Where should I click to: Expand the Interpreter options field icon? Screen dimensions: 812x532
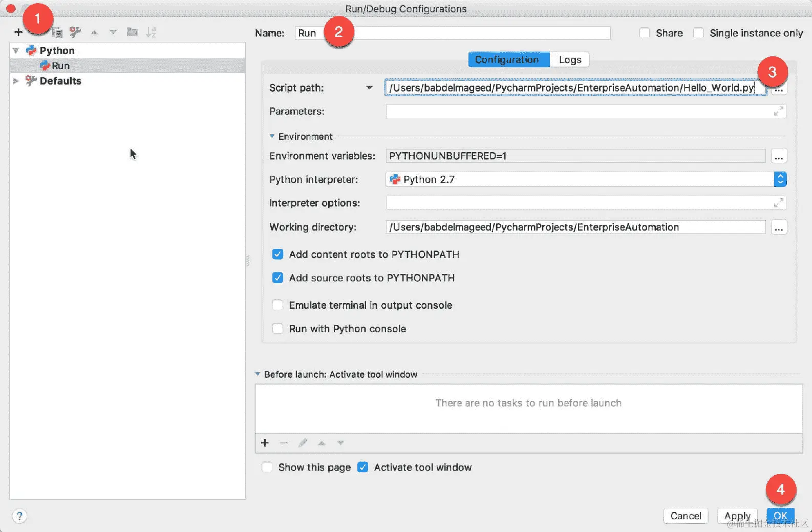click(779, 203)
